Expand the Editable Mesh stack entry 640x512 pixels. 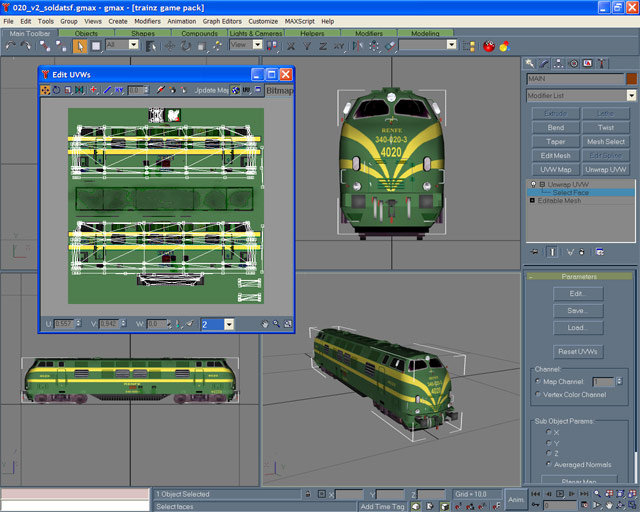click(x=534, y=201)
